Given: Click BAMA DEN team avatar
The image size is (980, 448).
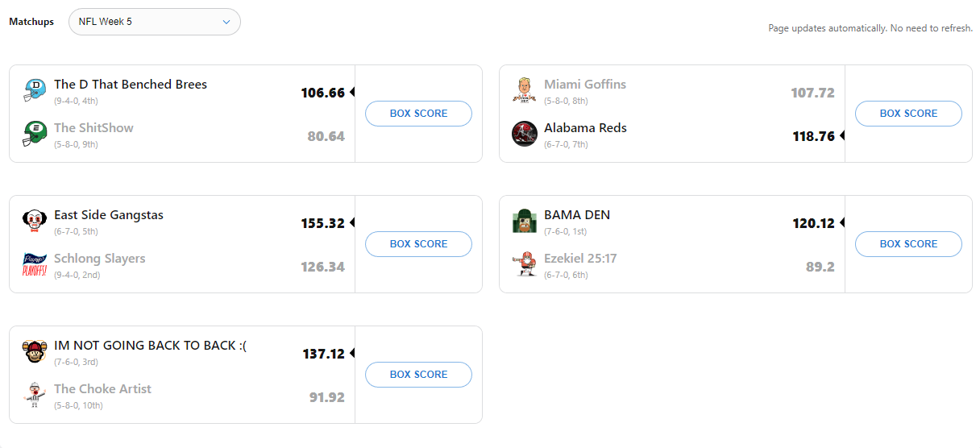Looking at the screenshot, I should coord(525,221).
